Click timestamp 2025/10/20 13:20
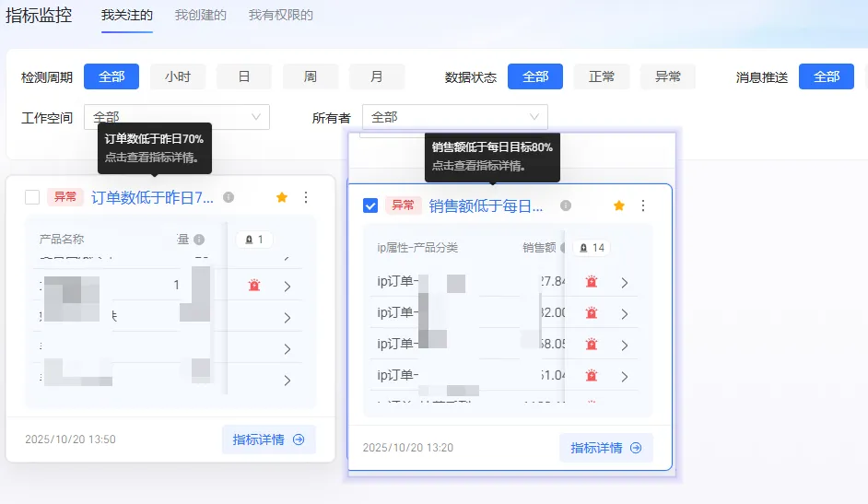 pyautogui.click(x=408, y=448)
